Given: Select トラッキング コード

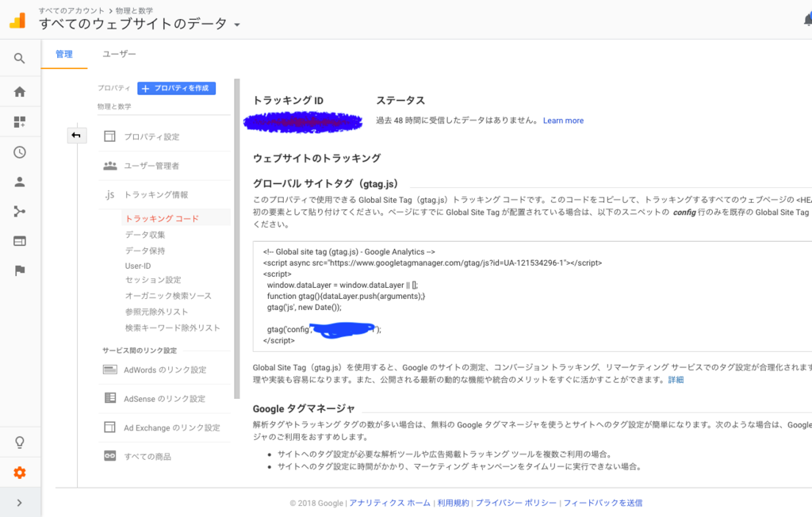Looking at the screenshot, I should (162, 219).
